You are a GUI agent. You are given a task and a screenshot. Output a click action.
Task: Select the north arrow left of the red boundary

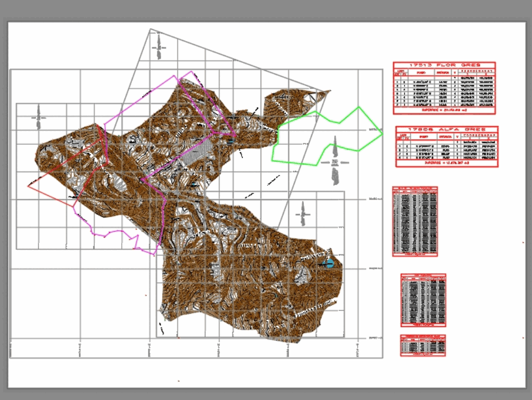click(38, 117)
